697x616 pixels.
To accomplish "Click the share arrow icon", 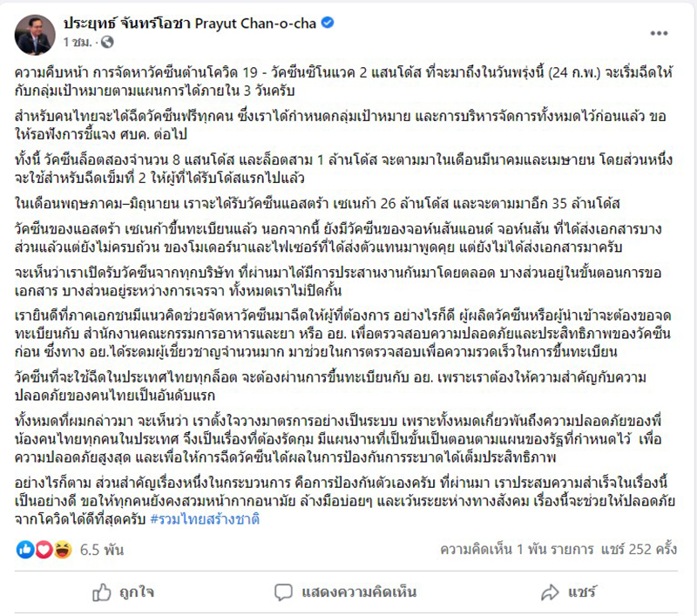I will tap(549, 592).
